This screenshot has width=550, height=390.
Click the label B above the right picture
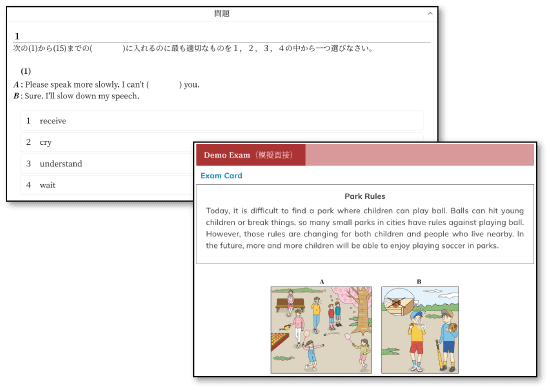coord(419,282)
